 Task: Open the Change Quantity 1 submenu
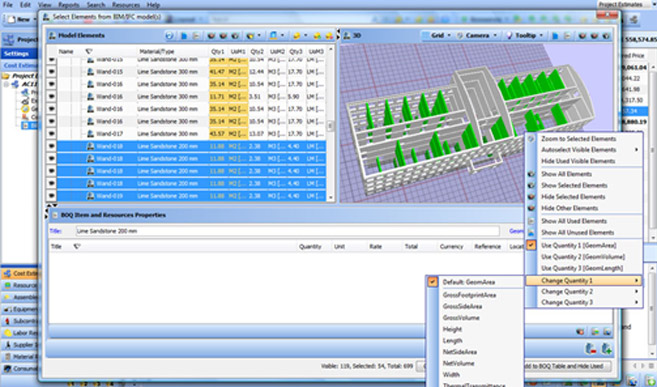pos(584,281)
